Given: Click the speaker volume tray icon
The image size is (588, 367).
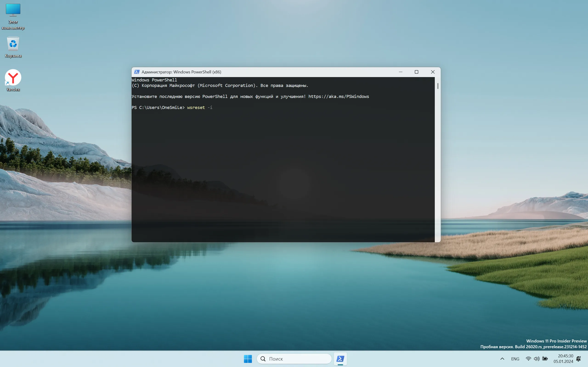Looking at the screenshot, I should point(537,359).
